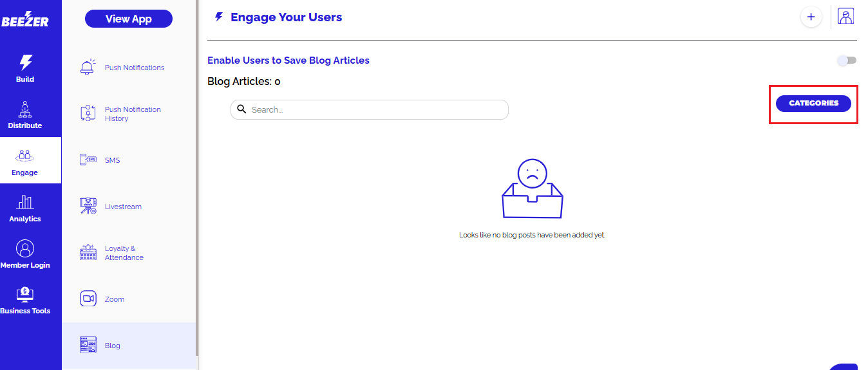Open Loyalty & Attendance menu item
This screenshot has width=868, height=370.
pyautogui.click(x=124, y=253)
